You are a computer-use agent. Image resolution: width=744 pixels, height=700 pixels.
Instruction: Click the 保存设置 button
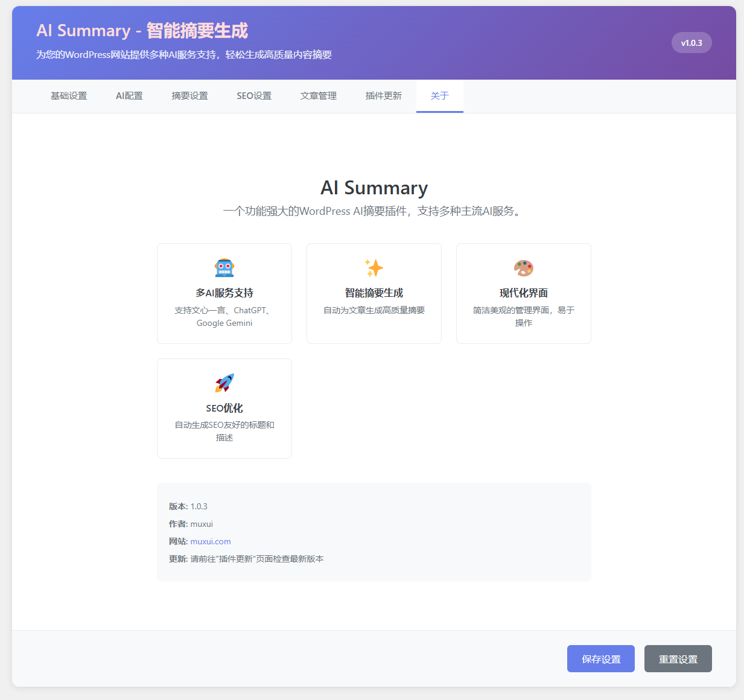click(600, 658)
